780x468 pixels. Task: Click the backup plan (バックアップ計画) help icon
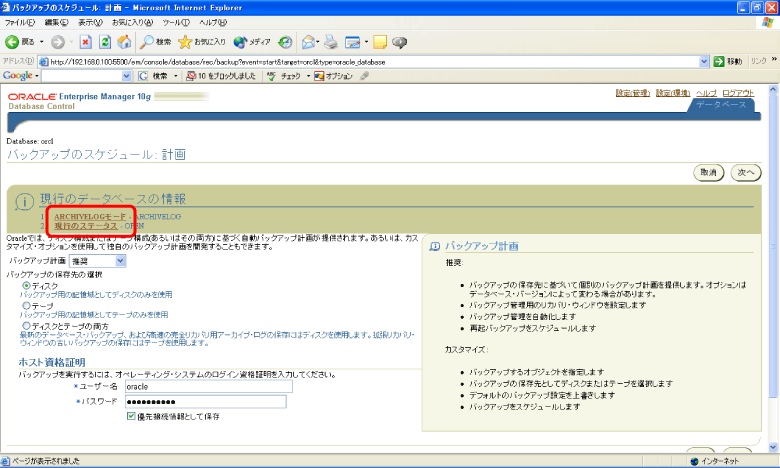435,246
